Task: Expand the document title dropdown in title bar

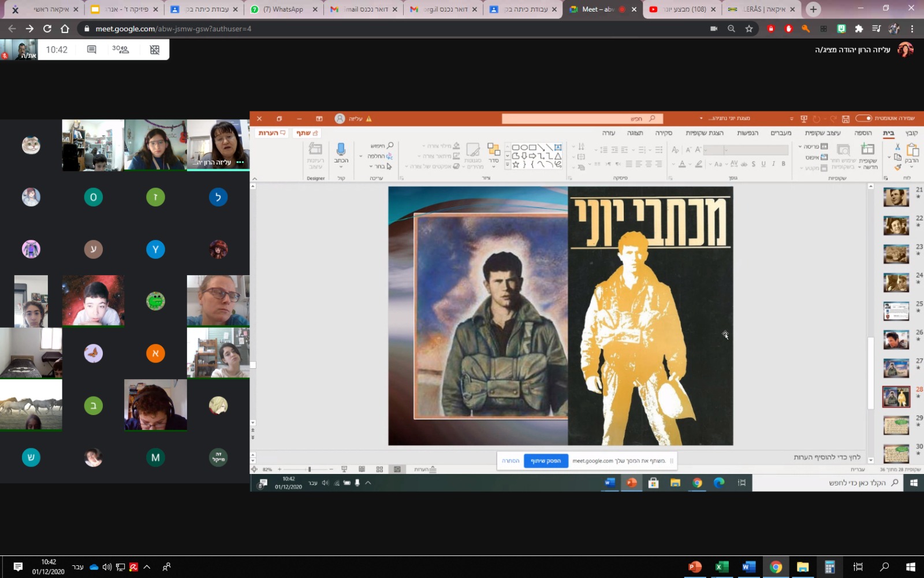Action: (x=701, y=118)
